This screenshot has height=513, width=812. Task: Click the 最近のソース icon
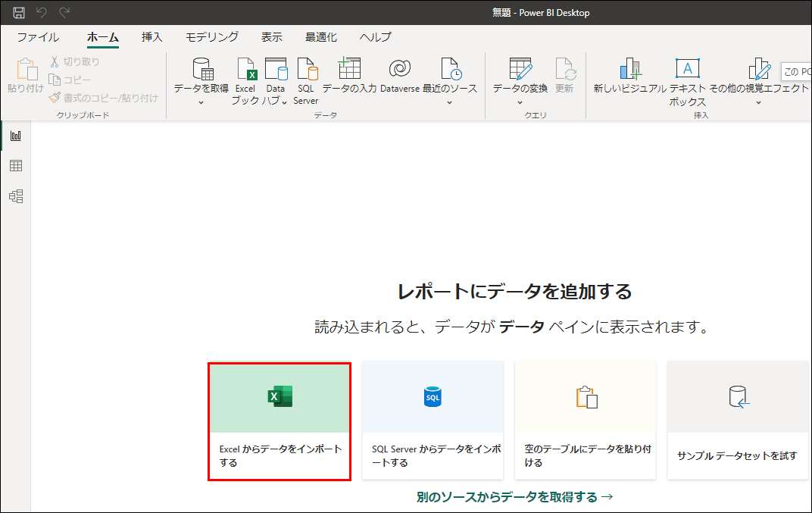coord(450,69)
